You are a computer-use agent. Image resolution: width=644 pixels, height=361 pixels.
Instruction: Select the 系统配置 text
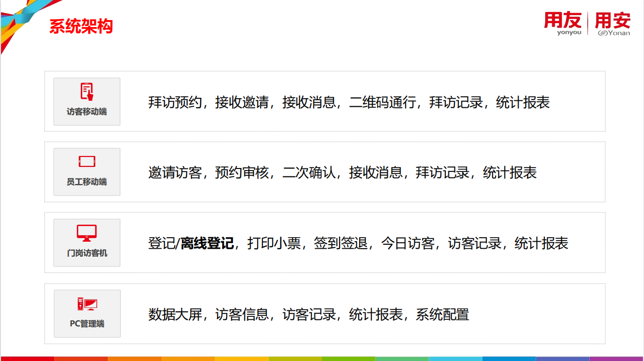[442, 314]
